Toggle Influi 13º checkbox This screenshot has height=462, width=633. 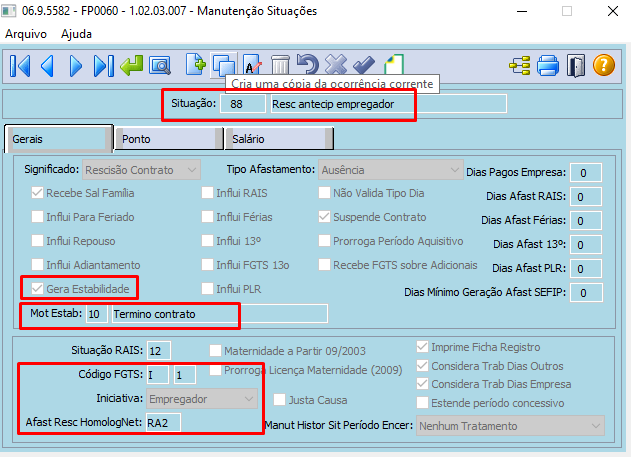208,241
